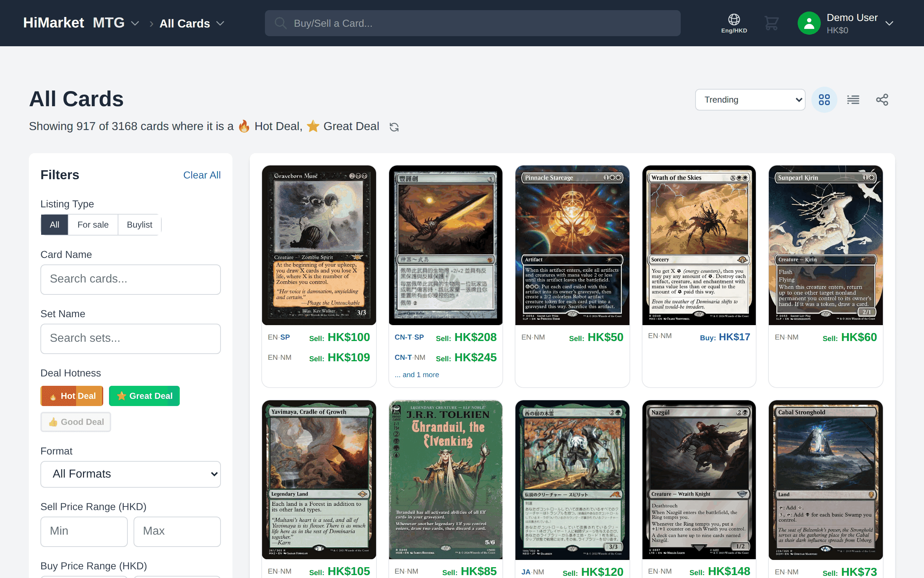Image resolution: width=924 pixels, height=578 pixels.
Task: Open the Trending sort dropdown
Action: (750, 100)
